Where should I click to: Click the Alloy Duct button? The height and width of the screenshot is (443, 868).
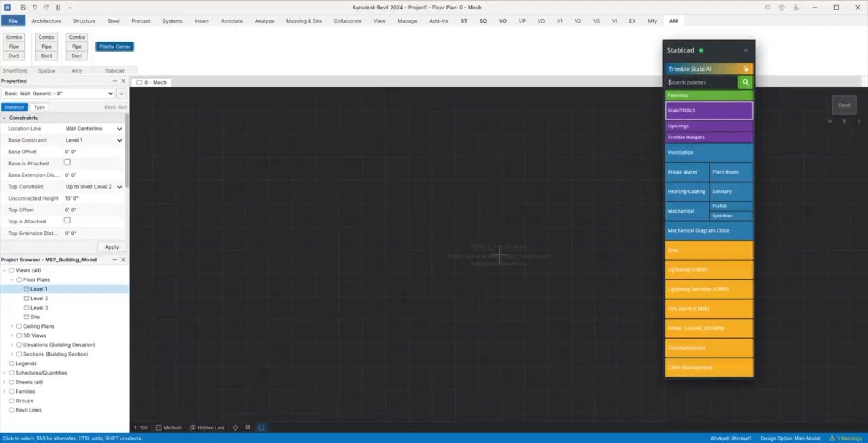(x=77, y=56)
